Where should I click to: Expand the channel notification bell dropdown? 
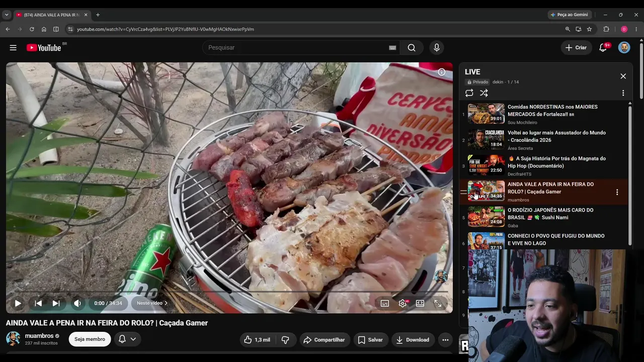click(x=127, y=339)
